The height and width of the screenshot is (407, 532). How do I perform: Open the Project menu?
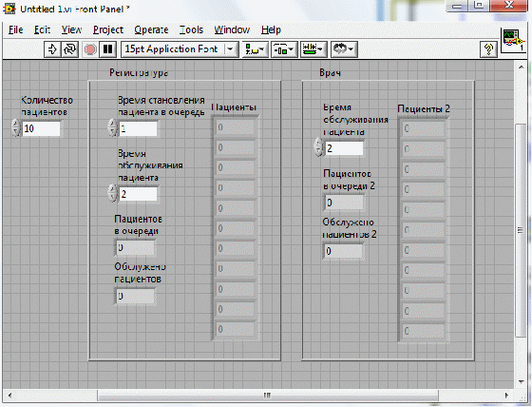[x=108, y=29]
